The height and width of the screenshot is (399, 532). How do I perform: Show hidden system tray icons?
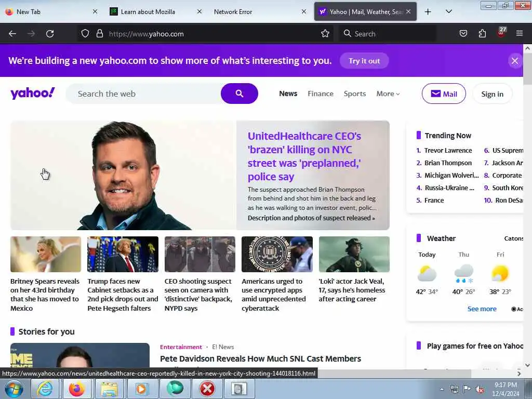(442, 390)
